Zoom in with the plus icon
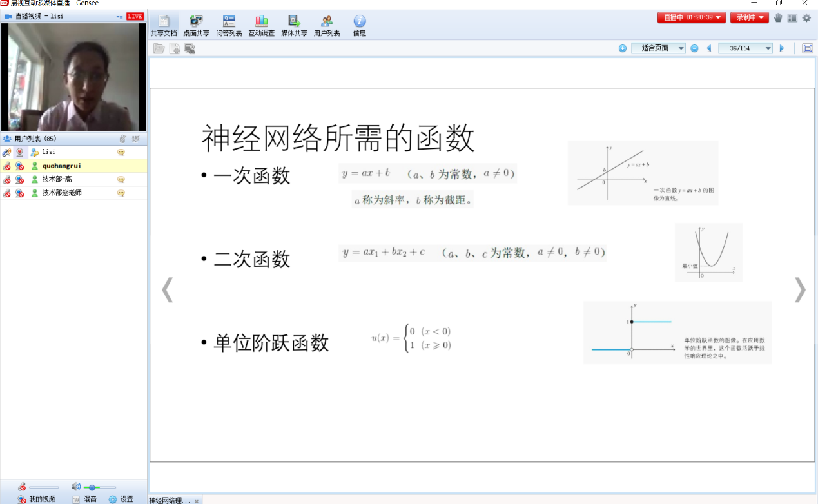Viewport: 818px width, 504px height. pyautogui.click(x=622, y=48)
